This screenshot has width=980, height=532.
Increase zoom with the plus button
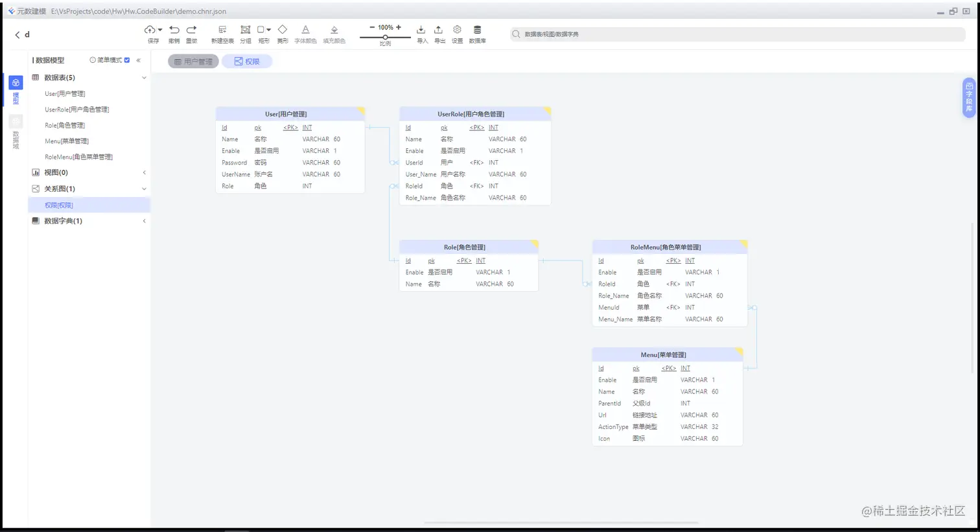click(x=399, y=27)
